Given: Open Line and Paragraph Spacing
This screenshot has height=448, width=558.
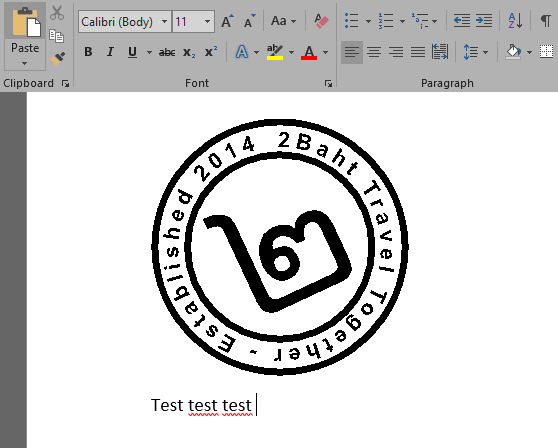Looking at the screenshot, I should pos(471,52).
